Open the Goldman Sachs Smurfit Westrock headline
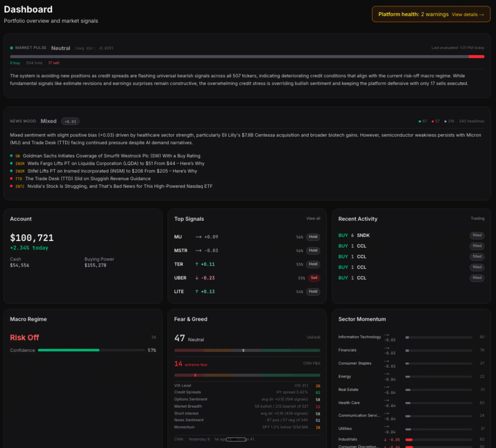 tap(112, 156)
